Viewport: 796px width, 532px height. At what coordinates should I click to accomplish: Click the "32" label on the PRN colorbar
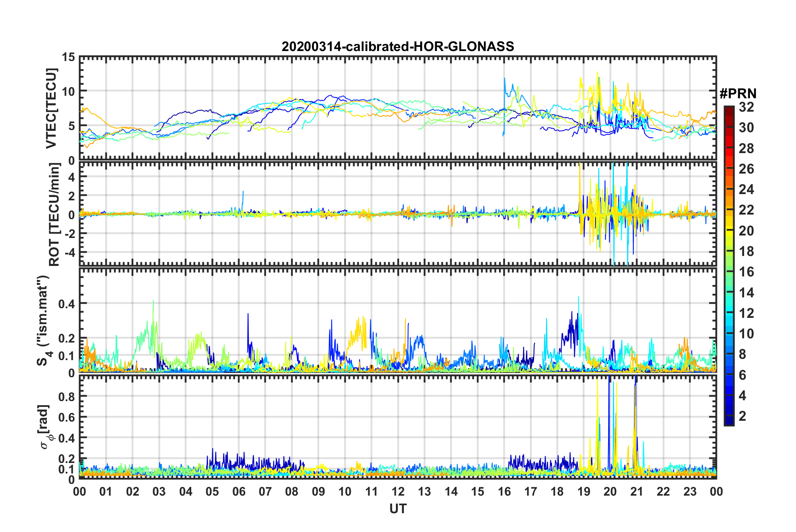[x=747, y=107]
